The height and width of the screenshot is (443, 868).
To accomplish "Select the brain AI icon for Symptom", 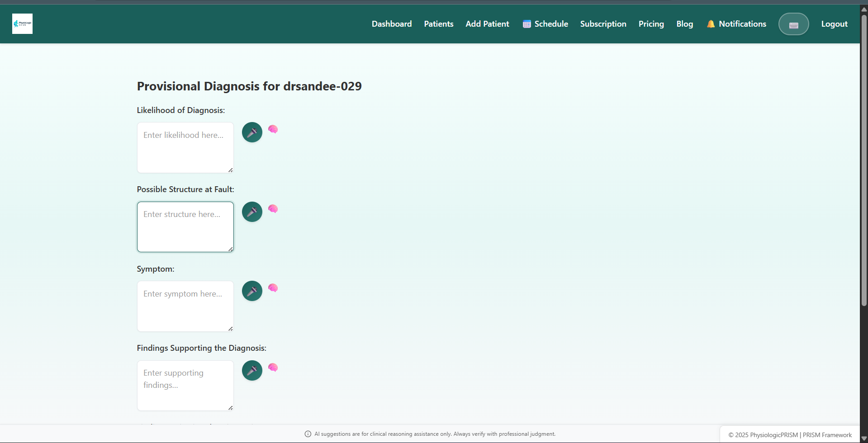I will tap(273, 287).
